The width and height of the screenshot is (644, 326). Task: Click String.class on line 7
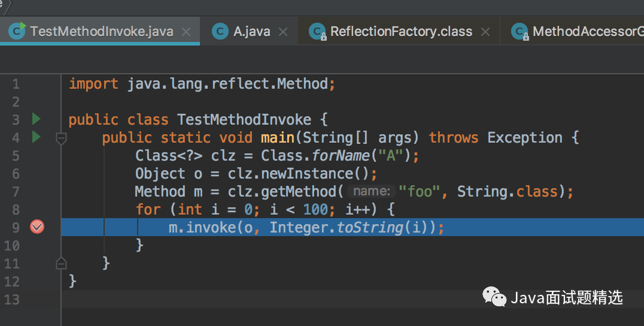pos(508,192)
